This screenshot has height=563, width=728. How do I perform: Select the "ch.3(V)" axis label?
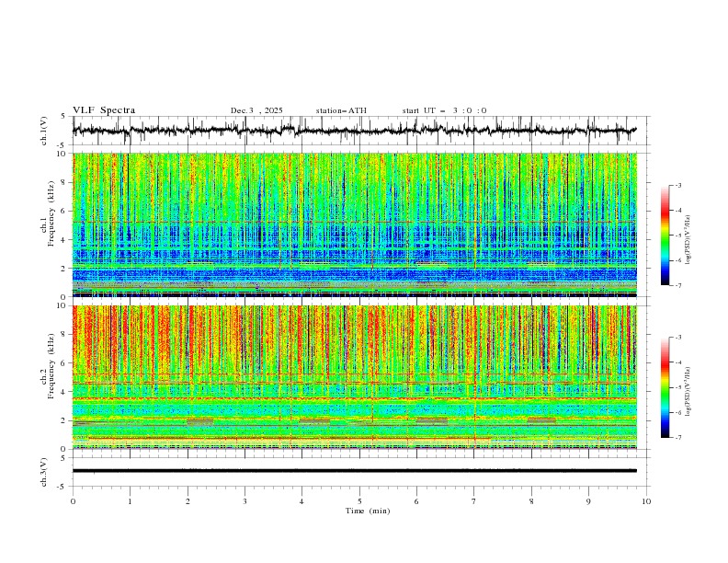pyautogui.click(x=44, y=472)
